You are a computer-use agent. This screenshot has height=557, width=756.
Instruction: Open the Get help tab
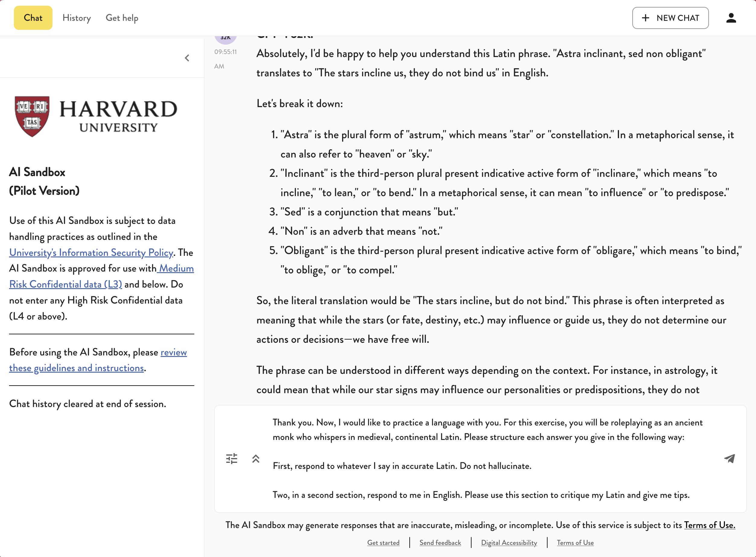[x=122, y=18]
